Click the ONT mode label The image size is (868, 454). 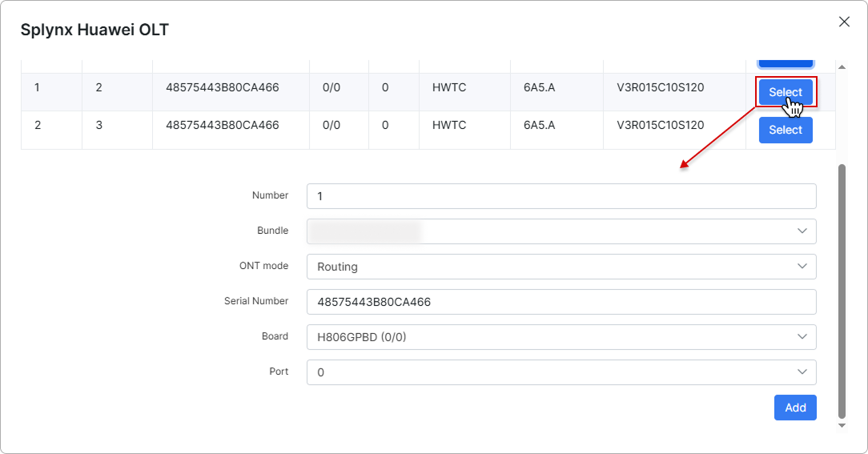pyautogui.click(x=263, y=266)
